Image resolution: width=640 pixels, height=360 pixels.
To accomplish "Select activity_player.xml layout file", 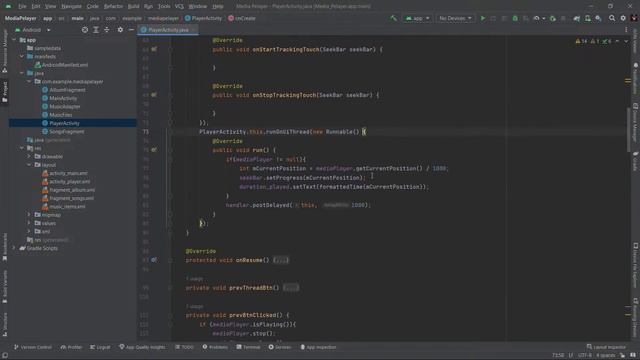I will click(x=66, y=182).
